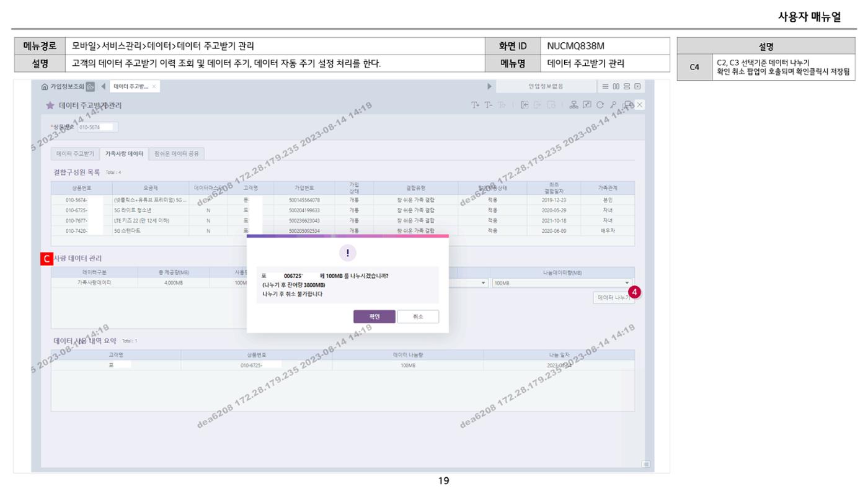Image resolution: width=868 pixels, height=489 pixels.
Task: Reset font size with the third T icon
Action: (x=502, y=105)
